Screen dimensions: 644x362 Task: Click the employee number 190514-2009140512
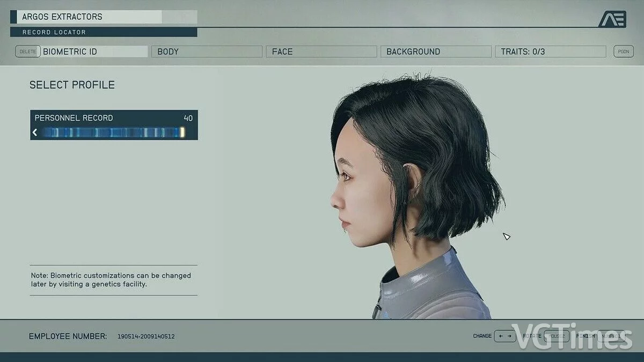coord(146,336)
